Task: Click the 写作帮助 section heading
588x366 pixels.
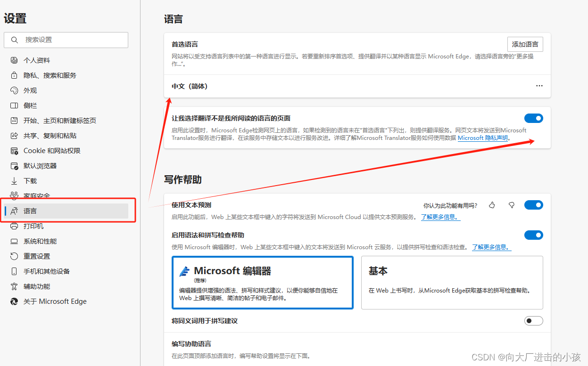Action: pos(183,179)
